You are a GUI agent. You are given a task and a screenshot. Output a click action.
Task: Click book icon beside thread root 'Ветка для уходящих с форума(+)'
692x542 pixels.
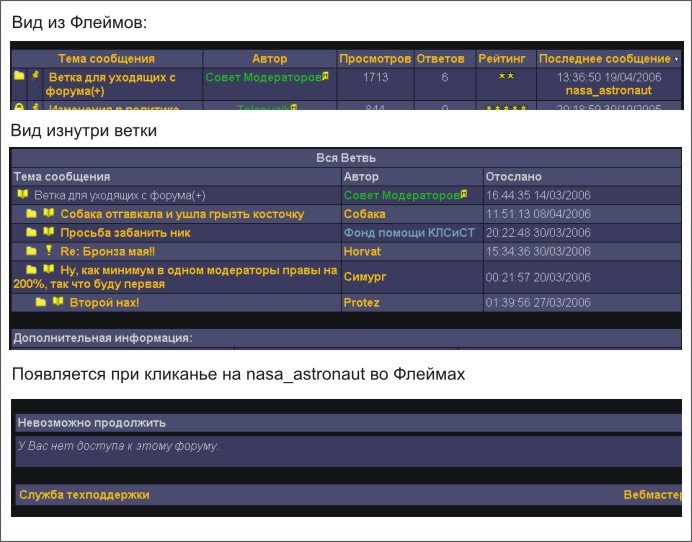pyautogui.click(x=23, y=195)
